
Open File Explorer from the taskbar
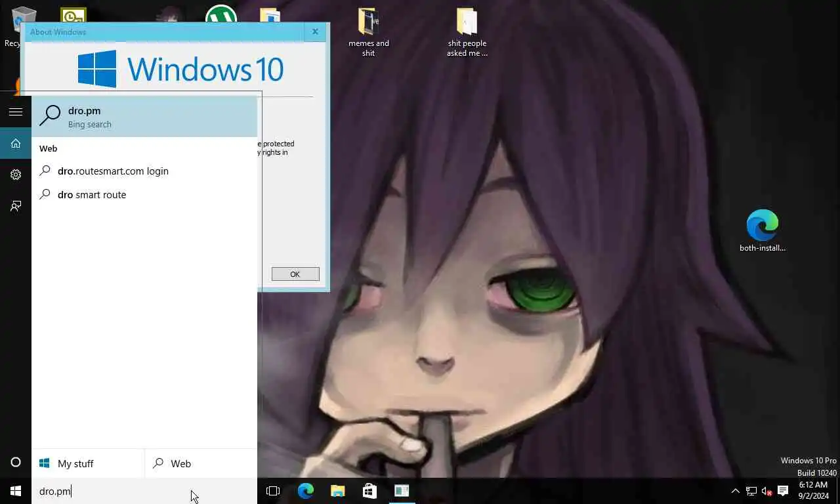coord(337,491)
